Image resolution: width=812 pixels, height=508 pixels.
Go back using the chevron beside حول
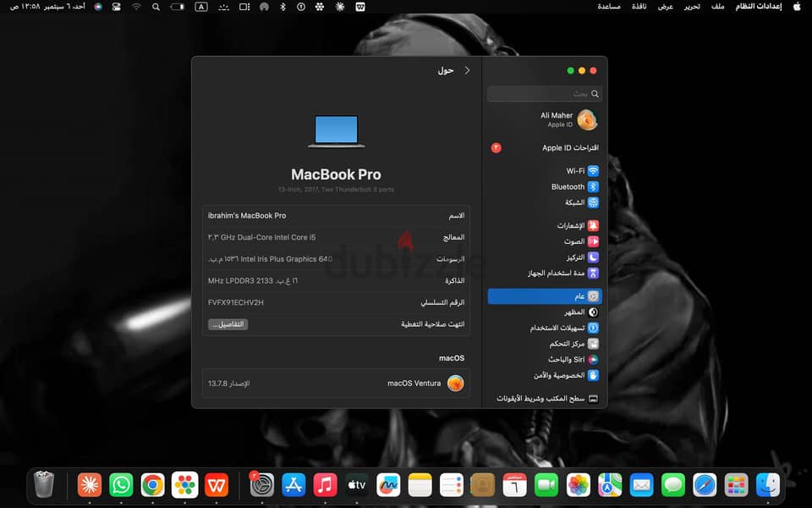pos(467,70)
